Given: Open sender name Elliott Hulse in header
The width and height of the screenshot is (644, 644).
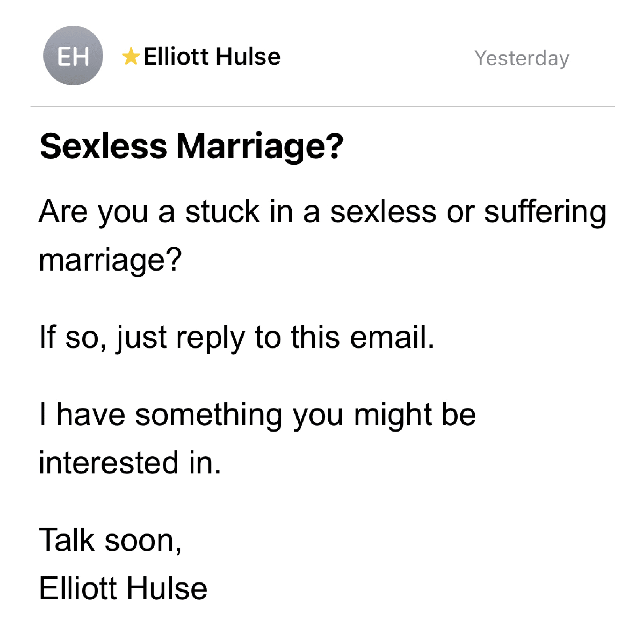Looking at the screenshot, I should point(212,56).
